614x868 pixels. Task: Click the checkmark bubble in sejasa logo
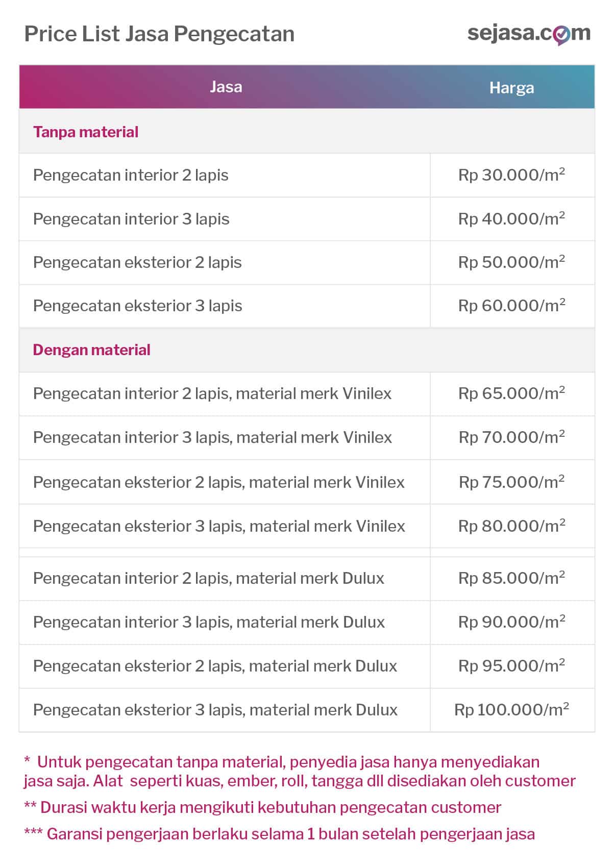point(561,36)
